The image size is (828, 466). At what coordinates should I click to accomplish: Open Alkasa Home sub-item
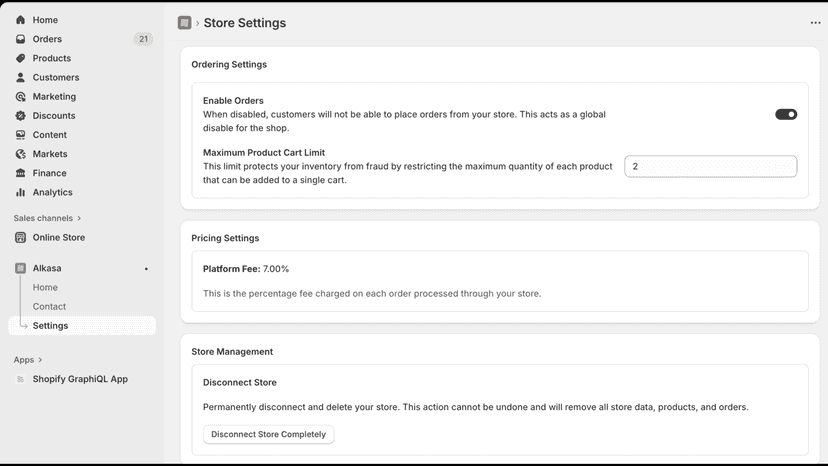45,287
